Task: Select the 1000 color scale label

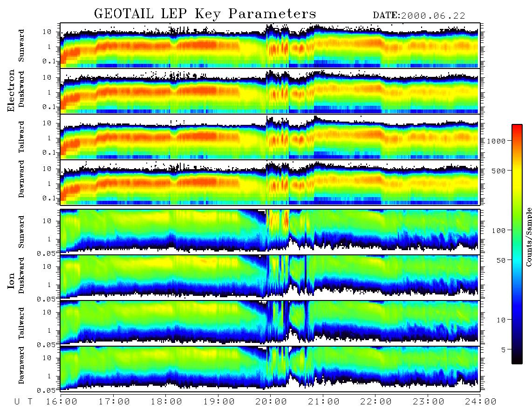Action: [497, 141]
